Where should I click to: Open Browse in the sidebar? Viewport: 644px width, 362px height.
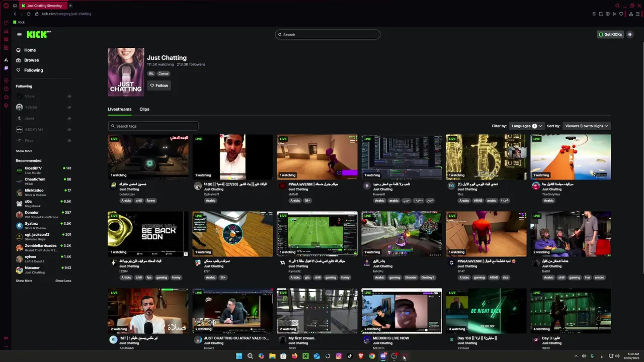click(31, 60)
